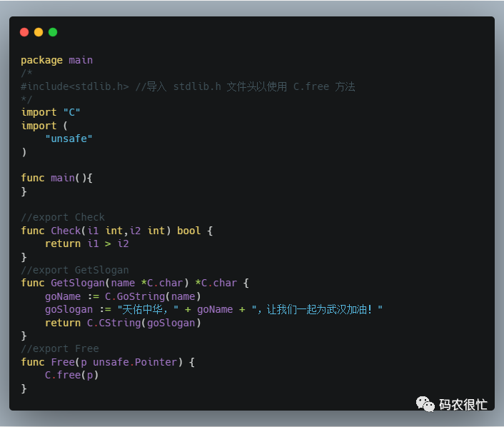Click unsafe.Pointer in Free signature
504x427 pixels.
coord(135,362)
